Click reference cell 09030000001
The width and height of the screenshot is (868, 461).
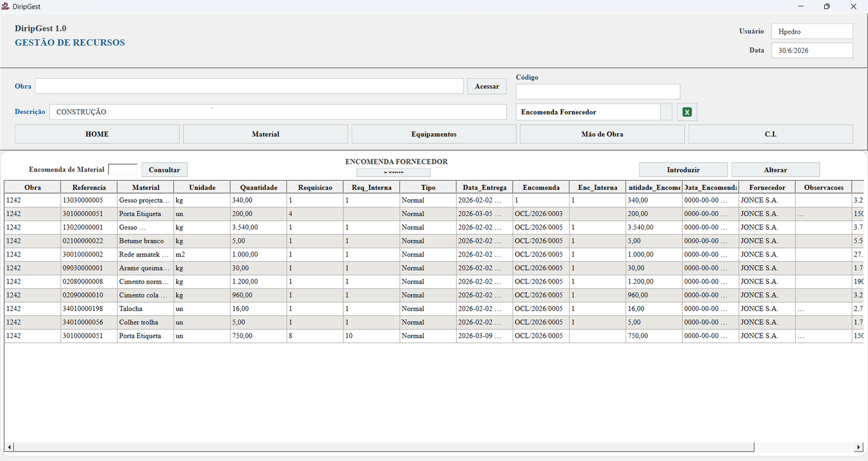[89, 268]
